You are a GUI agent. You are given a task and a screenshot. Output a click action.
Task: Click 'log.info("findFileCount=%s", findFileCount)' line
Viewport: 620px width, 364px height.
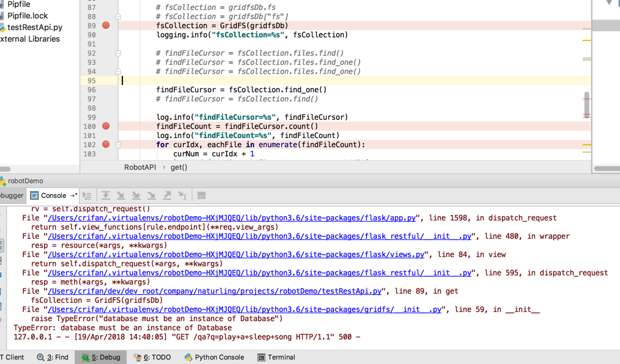(248, 136)
